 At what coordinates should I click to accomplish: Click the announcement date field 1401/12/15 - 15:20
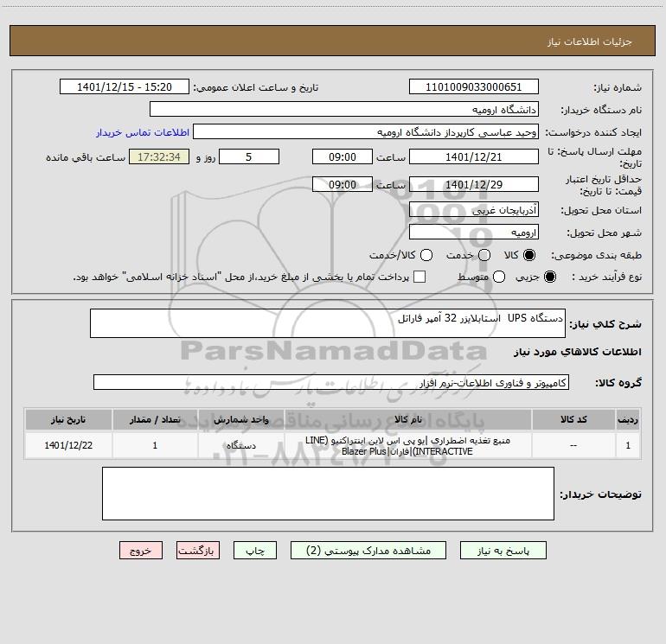pyautogui.click(x=125, y=86)
